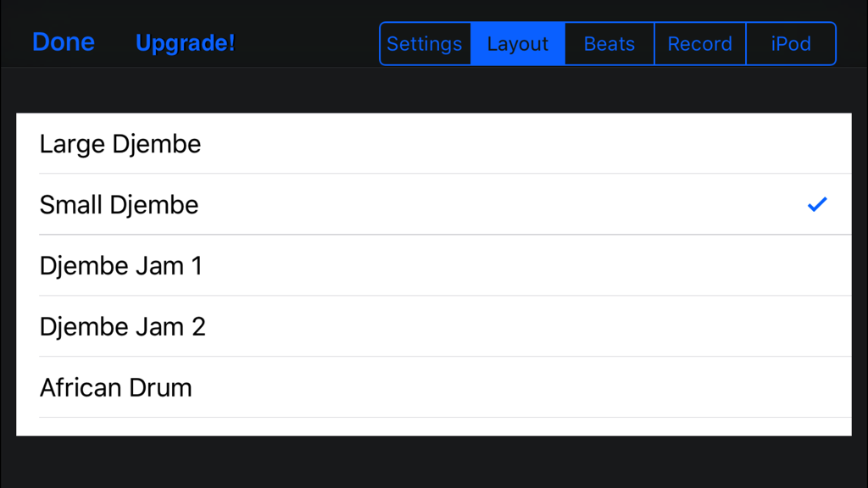Switch to the iPod tab
This screenshot has width=868, height=488.
click(x=791, y=43)
